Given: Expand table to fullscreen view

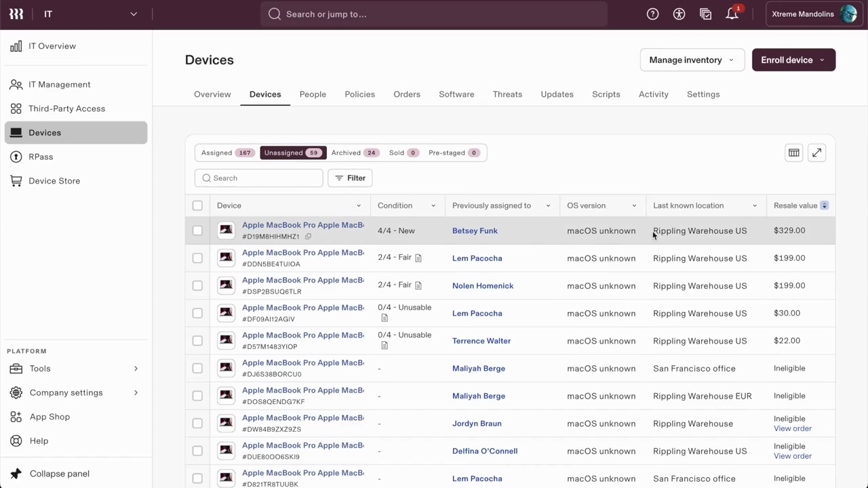Looking at the screenshot, I should [x=816, y=153].
